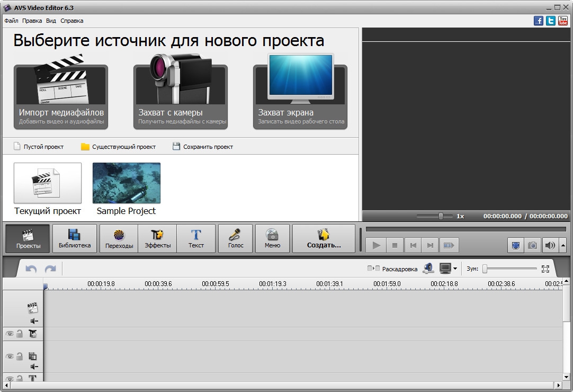
Task: Start preview playback with Play
Action: (376, 245)
